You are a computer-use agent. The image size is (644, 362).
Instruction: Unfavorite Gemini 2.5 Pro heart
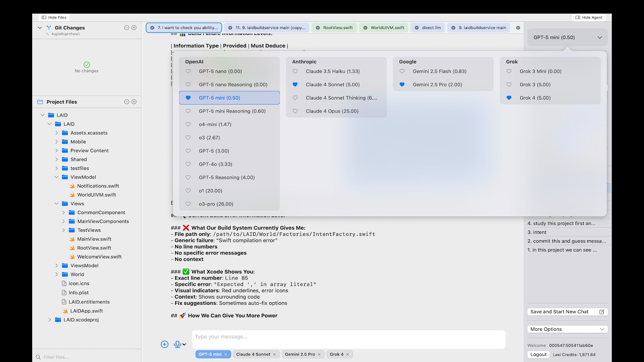(x=402, y=84)
